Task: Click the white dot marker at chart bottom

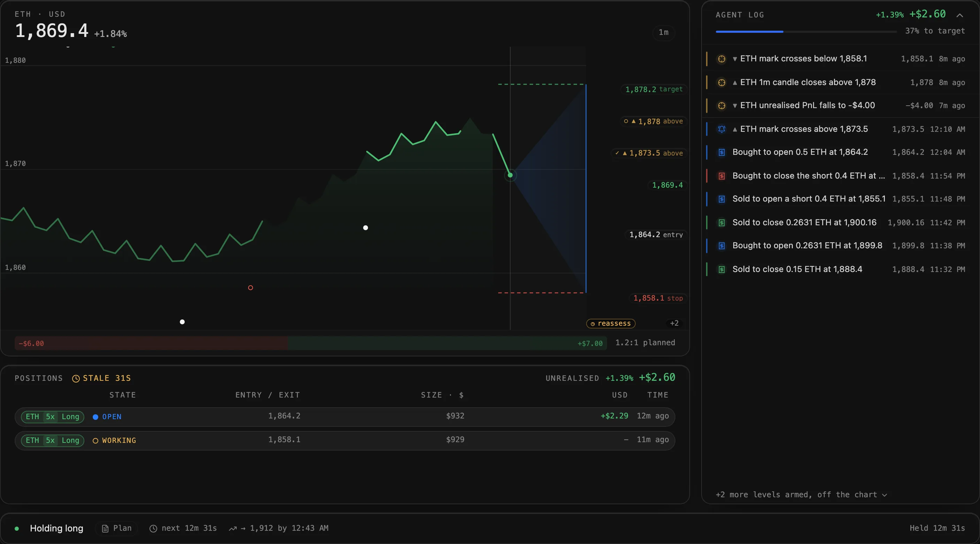Action: (x=182, y=322)
